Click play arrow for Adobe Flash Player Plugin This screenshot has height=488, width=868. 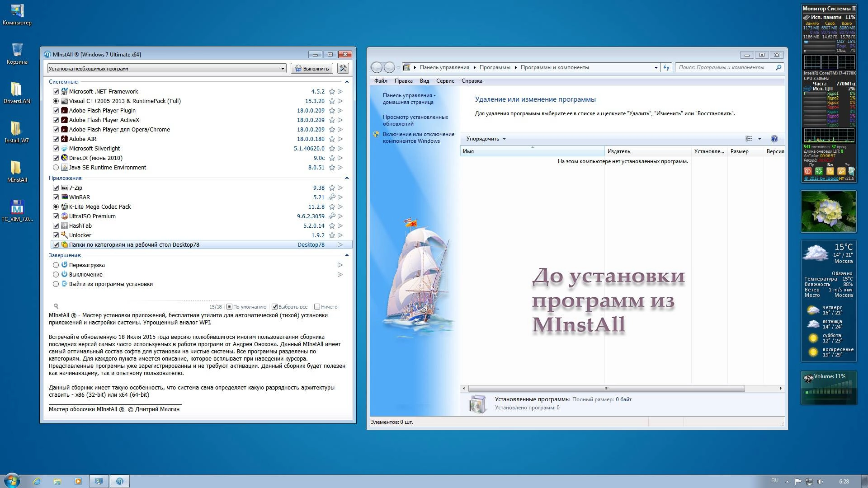(x=340, y=111)
